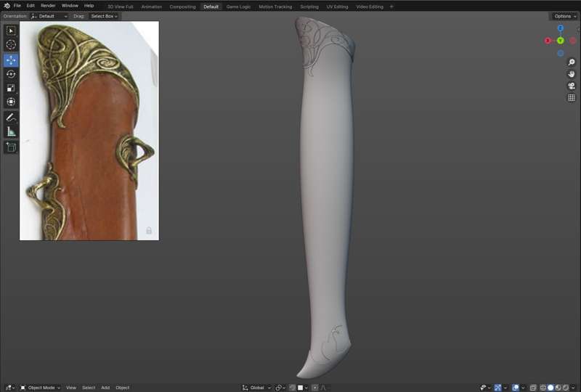Viewport: 581px width, 392px height.
Task: Select the Move tool
Action: click(x=11, y=60)
